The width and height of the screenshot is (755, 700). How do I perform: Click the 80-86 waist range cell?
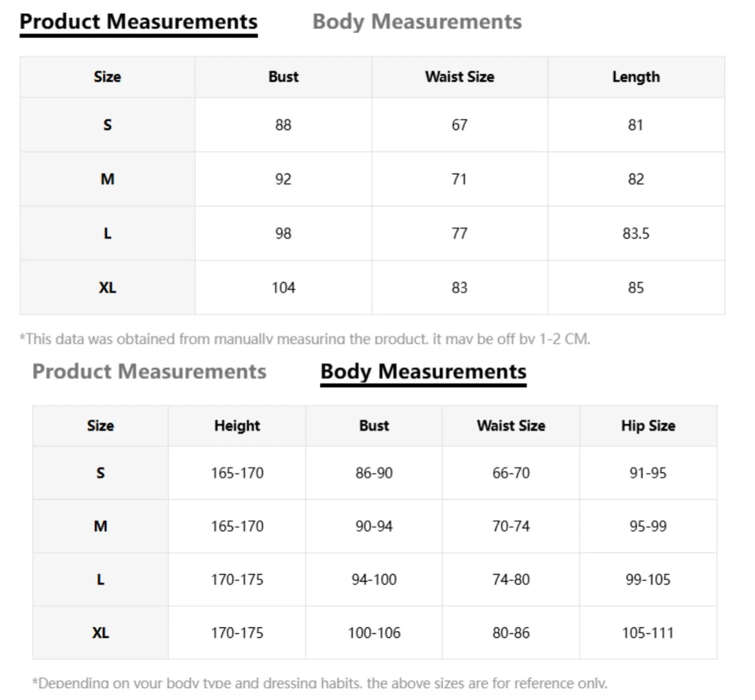tap(511, 633)
